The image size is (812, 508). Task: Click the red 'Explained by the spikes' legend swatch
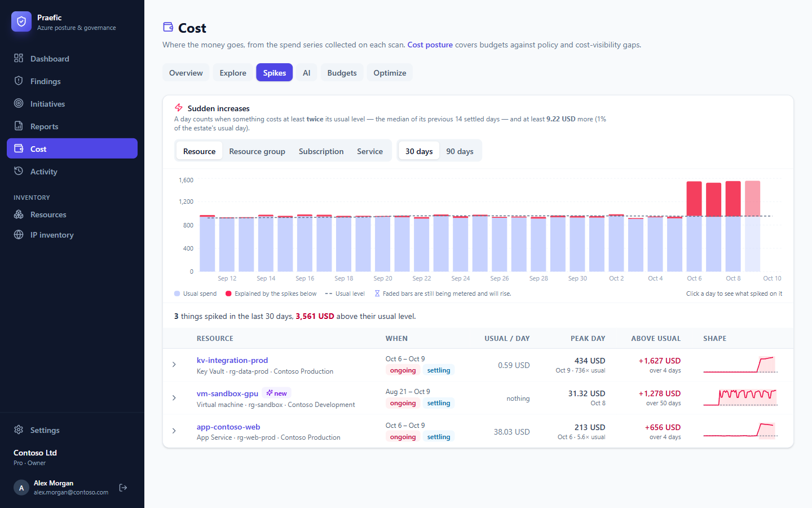(228, 294)
